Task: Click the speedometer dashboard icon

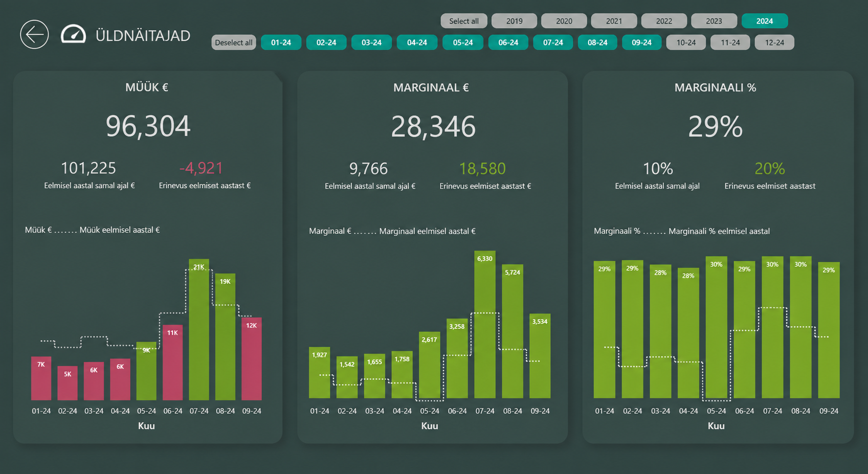Action: click(x=73, y=34)
